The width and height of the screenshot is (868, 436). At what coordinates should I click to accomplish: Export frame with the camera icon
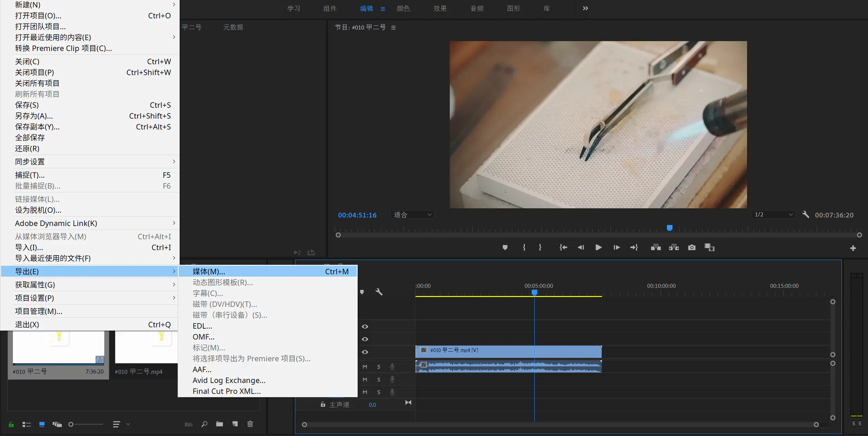tap(692, 247)
